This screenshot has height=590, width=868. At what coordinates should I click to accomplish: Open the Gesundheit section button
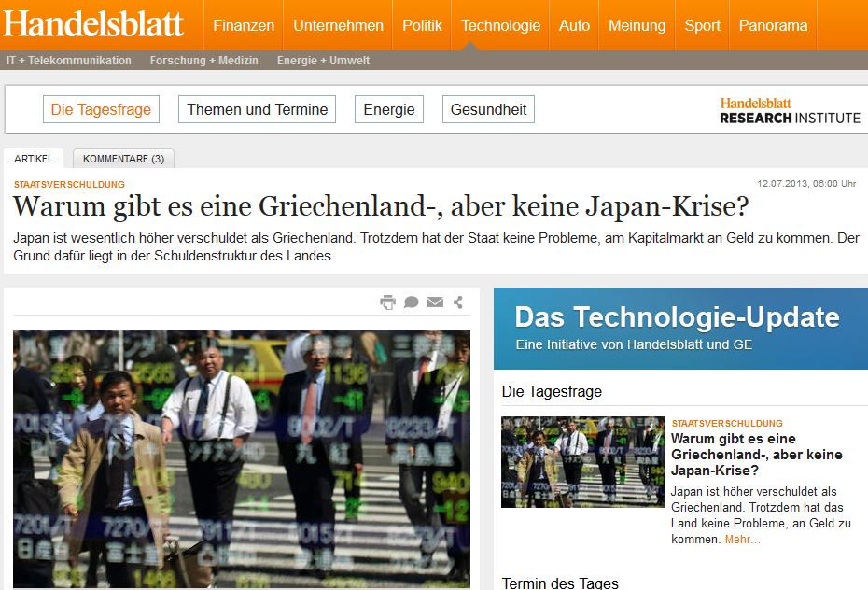click(488, 108)
